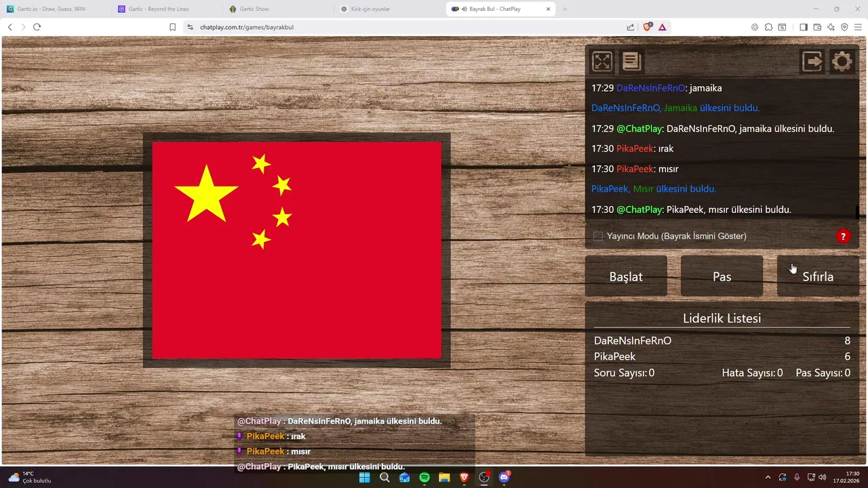Toggle fullscreen with the expand arrows icon
The image size is (868, 488).
(602, 62)
